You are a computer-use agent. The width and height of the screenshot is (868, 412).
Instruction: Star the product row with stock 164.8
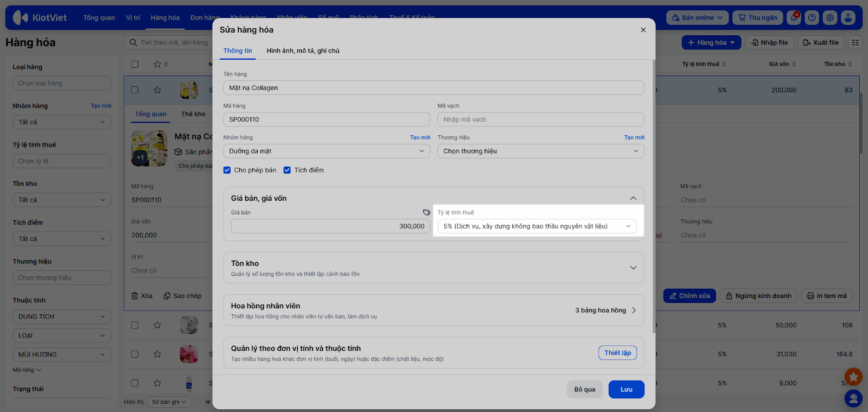pos(157,354)
